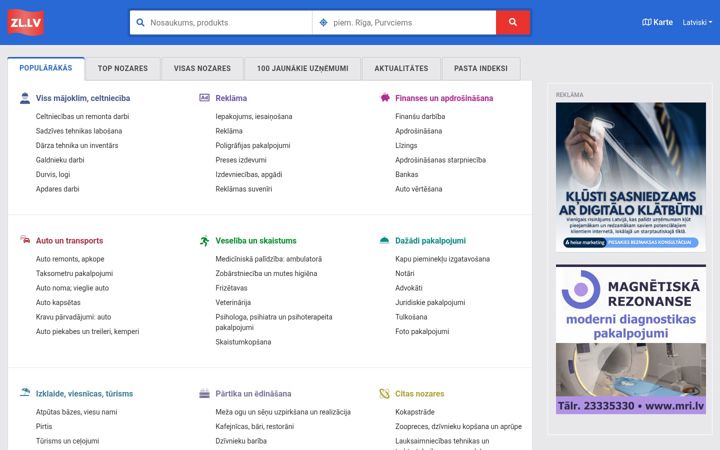Click the builder icon beside Viss mājoklim
The height and width of the screenshot is (450, 720).
[25, 98]
